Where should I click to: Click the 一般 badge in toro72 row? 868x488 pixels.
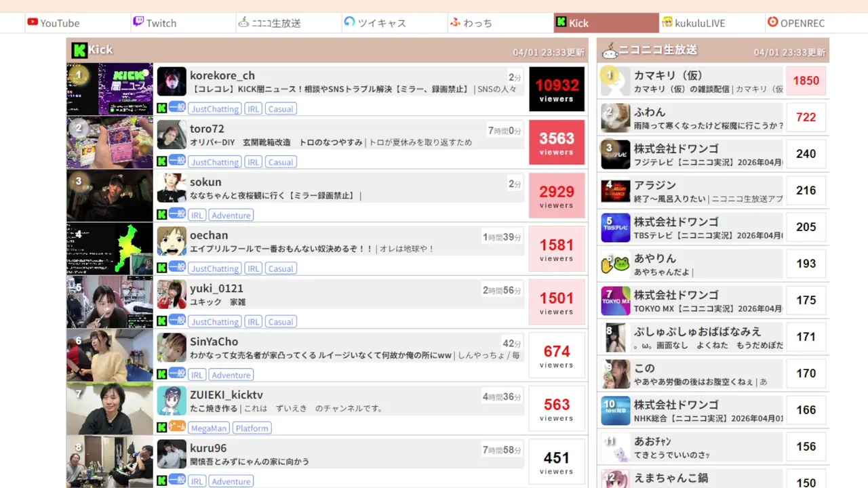click(x=177, y=161)
